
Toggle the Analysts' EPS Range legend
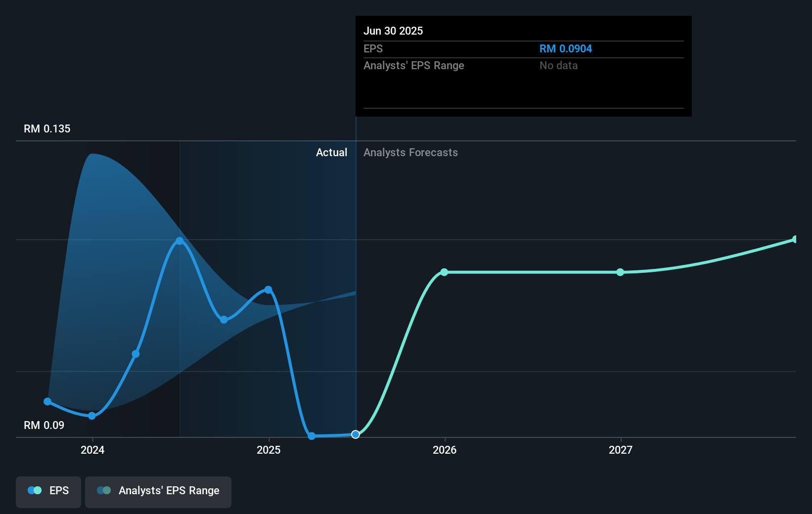158,491
